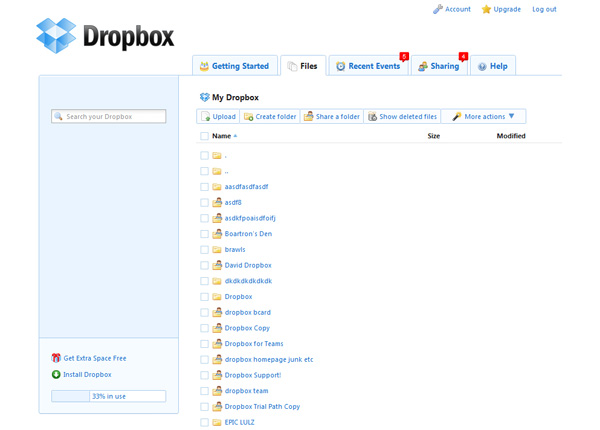Click the star icon beside Upgrade
The width and height of the screenshot is (600, 430).
tap(486, 9)
